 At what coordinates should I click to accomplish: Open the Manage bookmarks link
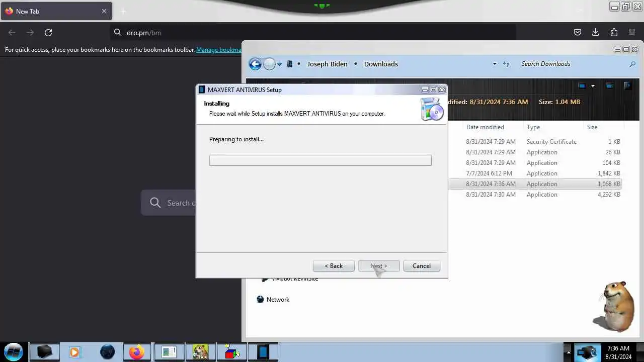coord(219,50)
